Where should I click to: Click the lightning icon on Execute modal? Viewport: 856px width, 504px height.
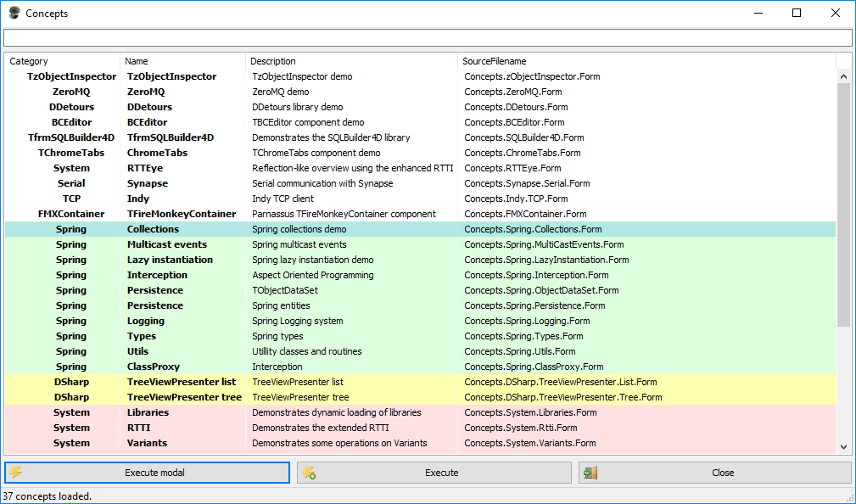click(x=15, y=473)
